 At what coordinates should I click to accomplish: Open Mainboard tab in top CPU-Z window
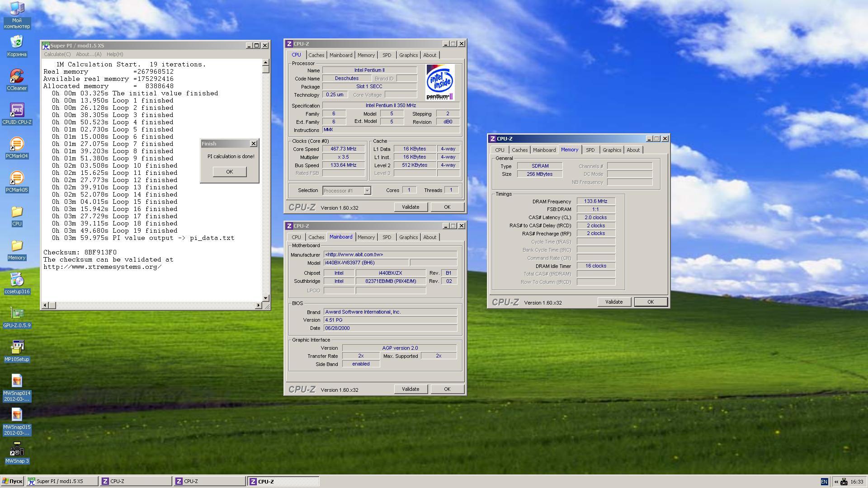(341, 55)
